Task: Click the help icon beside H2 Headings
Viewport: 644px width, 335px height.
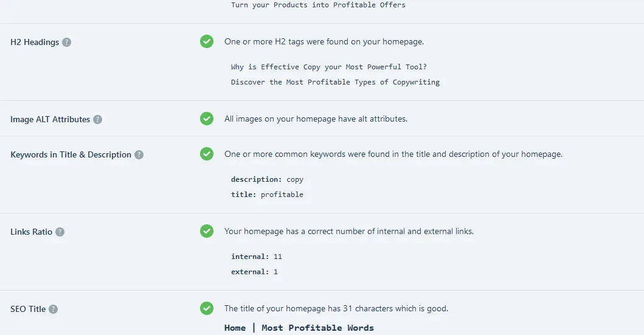Action: click(x=67, y=43)
